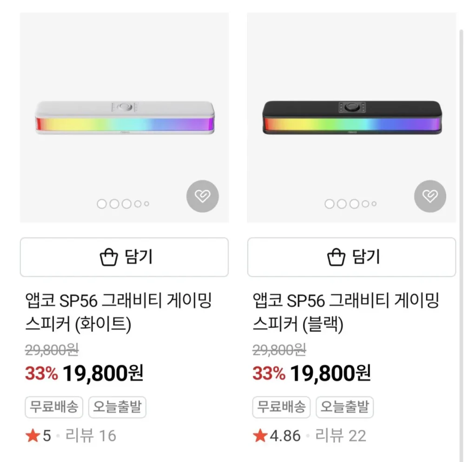Click the vertical page scrollbar
476x462 pixels.
[x=461, y=233]
